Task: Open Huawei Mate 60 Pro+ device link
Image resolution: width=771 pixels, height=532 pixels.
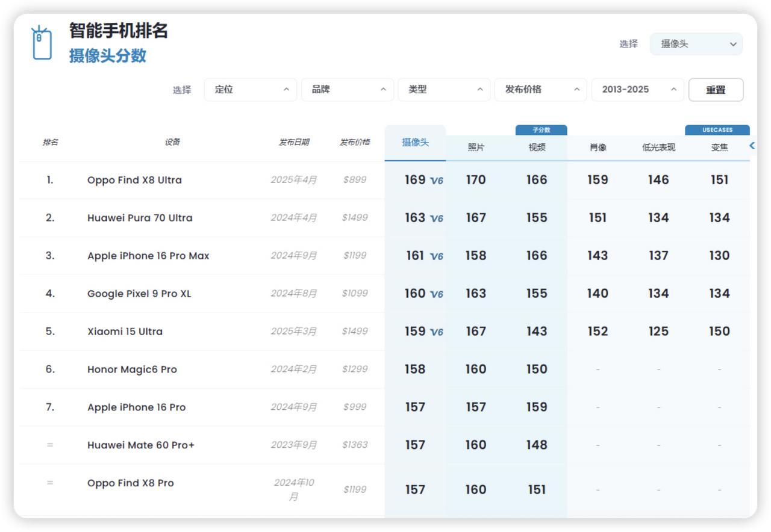Action: pos(141,445)
